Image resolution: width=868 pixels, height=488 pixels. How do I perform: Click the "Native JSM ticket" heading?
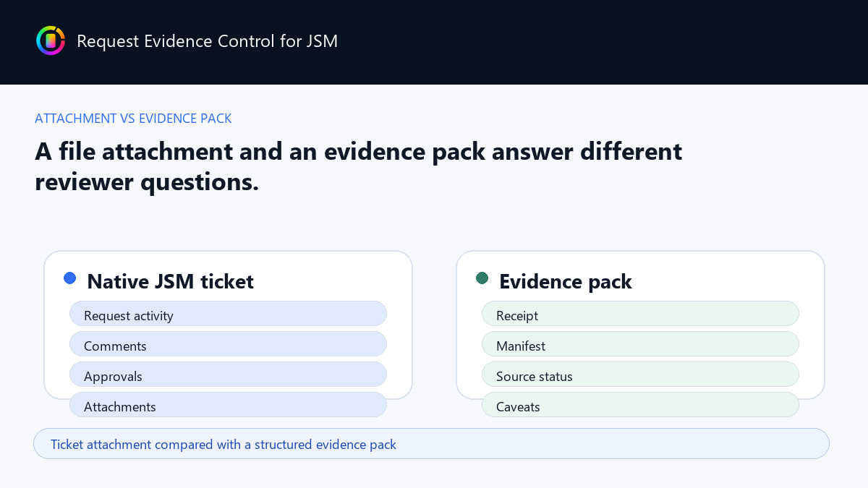coord(170,281)
